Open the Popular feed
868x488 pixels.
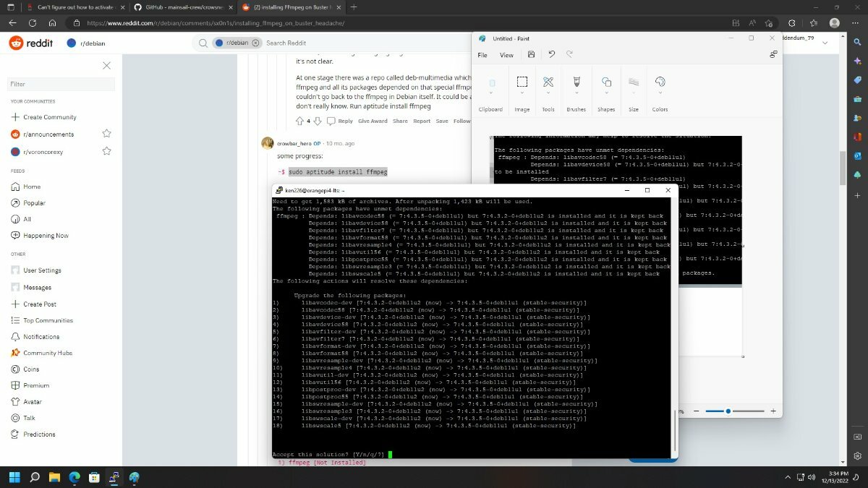(29, 203)
